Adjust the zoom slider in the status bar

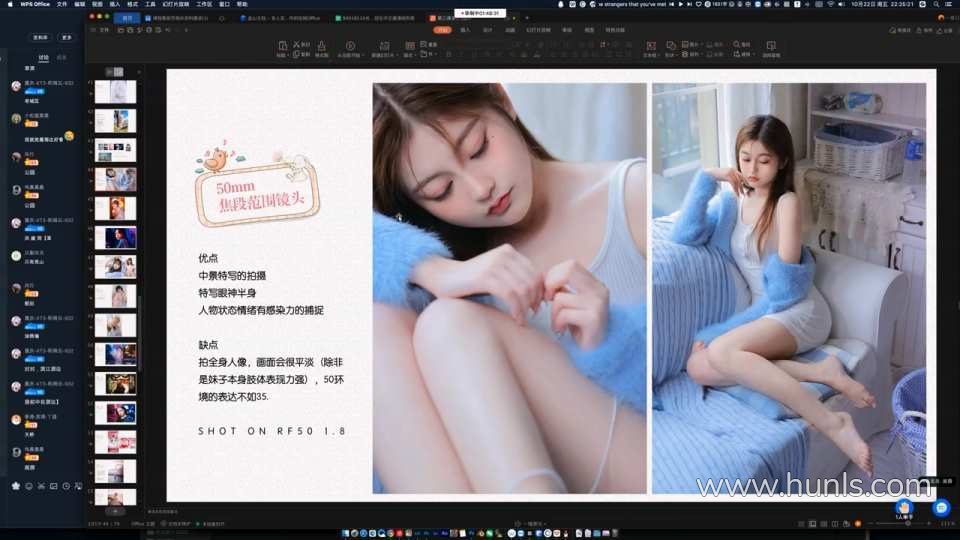click(906, 524)
